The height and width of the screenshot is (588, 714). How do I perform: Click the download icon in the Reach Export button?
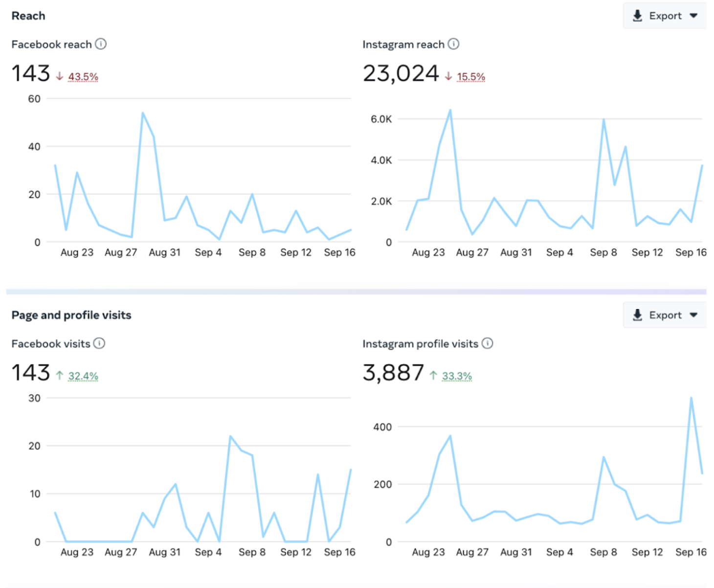(x=637, y=15)
